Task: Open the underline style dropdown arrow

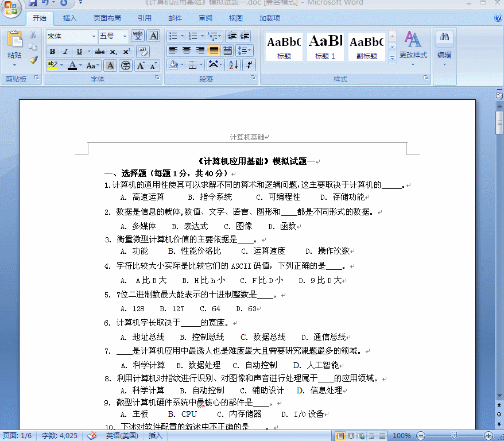Action: pos(89,52)
